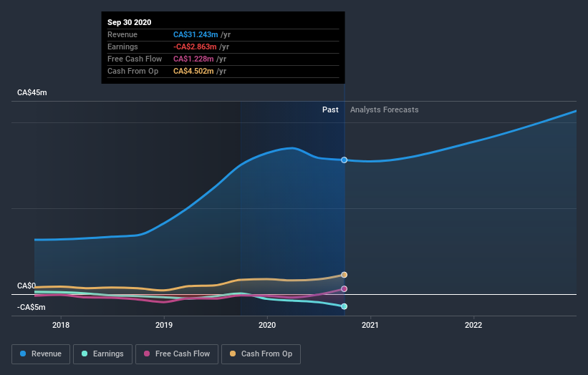
Task: Select the 2020 x-axis label
Action: tap(267, 325)
